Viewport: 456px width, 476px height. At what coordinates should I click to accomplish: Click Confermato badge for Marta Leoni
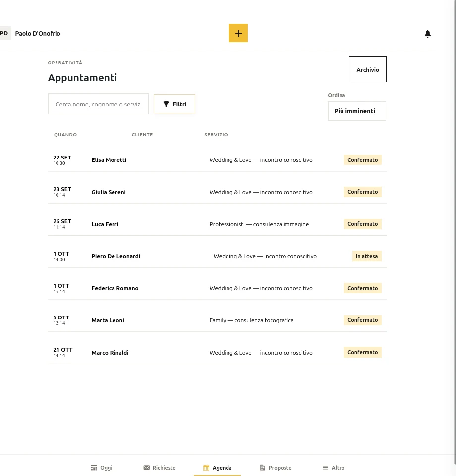pyautogui.click(x=363, y=320)
